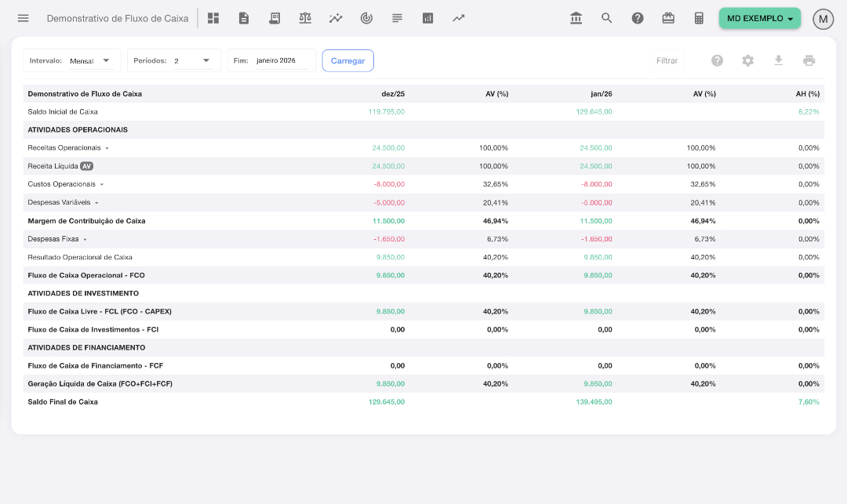The height and width of the screenshot is (504, 847).
Task: Click the Carregar button
Action: (x=347, y=60)
